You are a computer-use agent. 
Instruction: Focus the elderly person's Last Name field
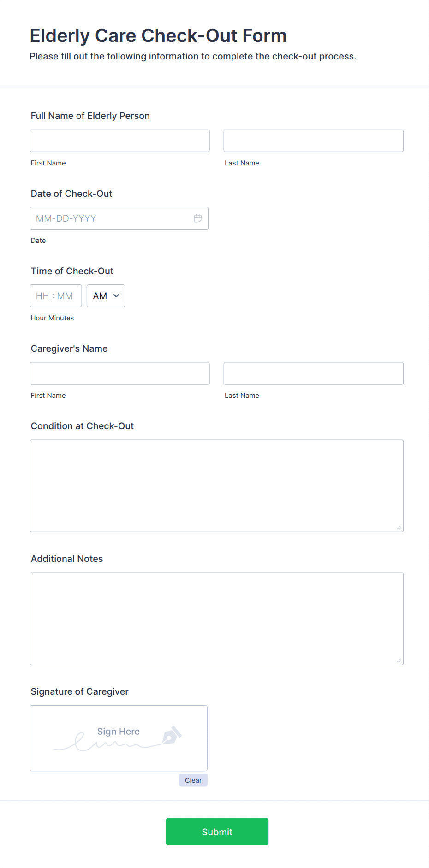[x=314, y=141]
